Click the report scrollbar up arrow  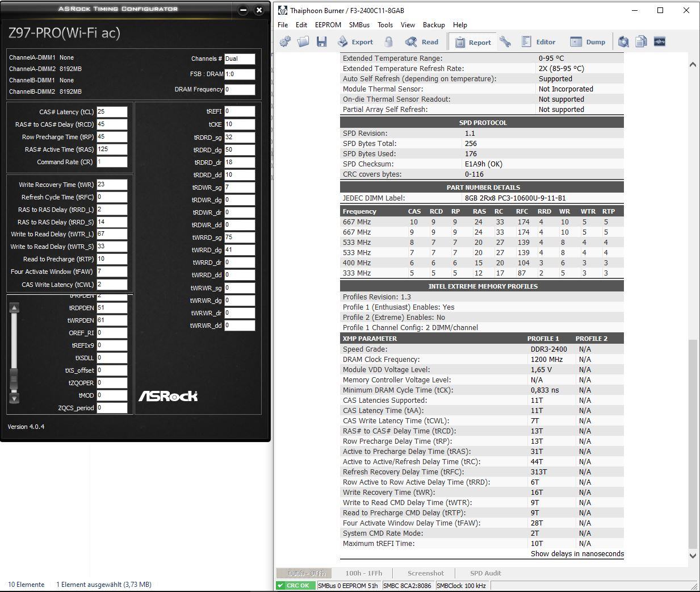tap(693, 65)
